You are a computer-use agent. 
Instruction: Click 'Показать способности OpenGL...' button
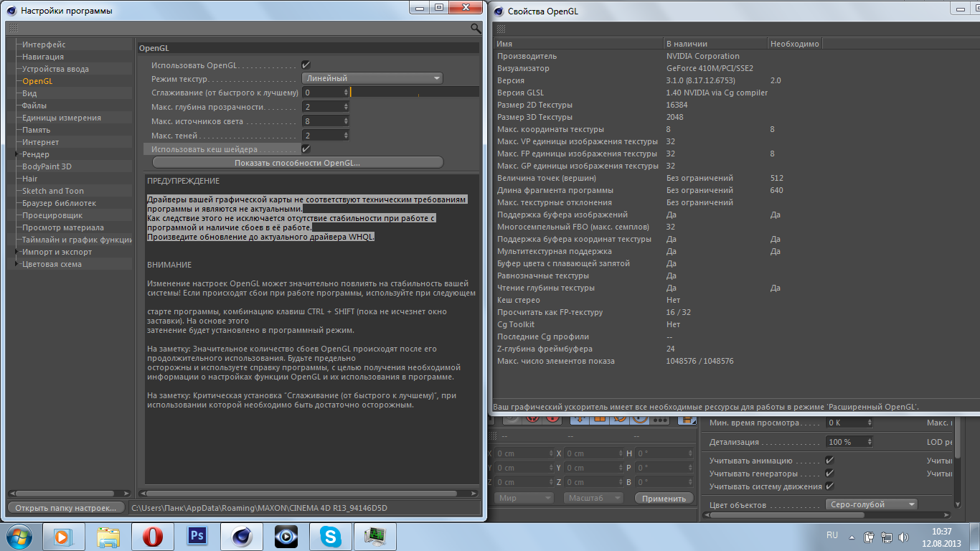[297, 163]
